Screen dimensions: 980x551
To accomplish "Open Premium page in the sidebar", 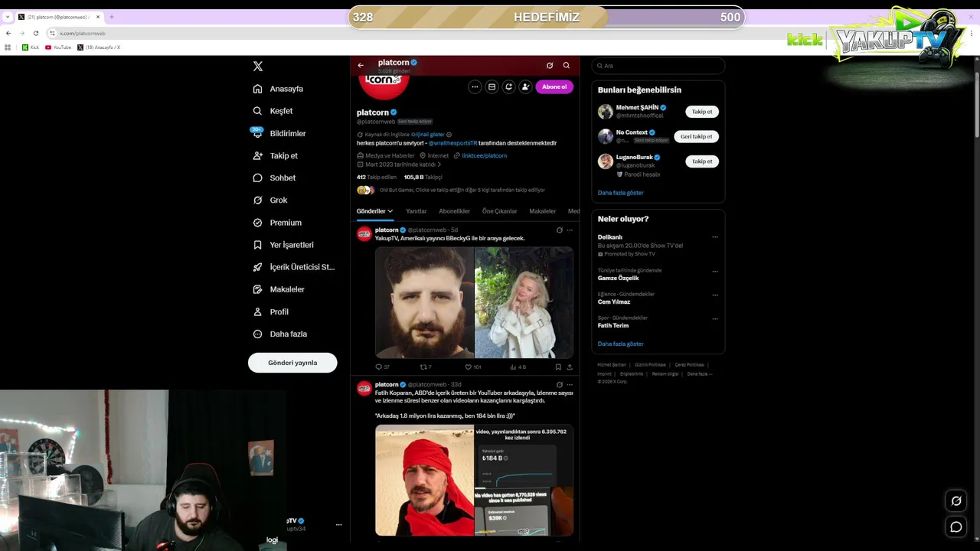I will 277,223.
